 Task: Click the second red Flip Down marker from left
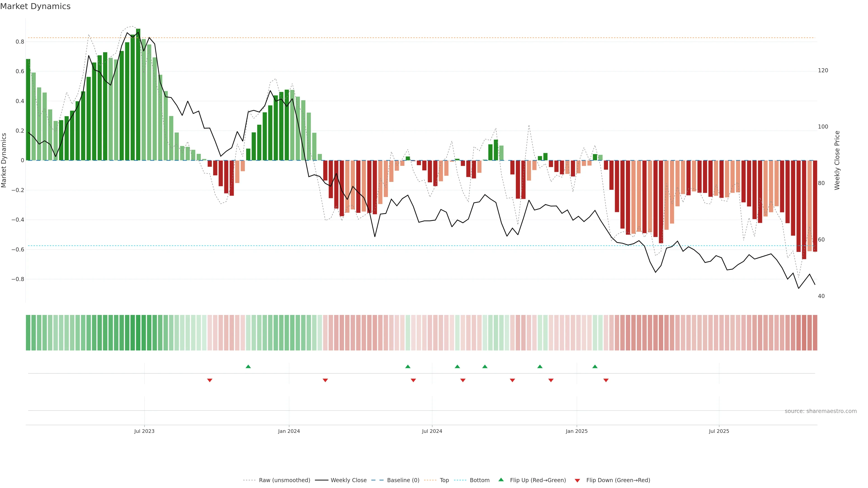(325, 380)
